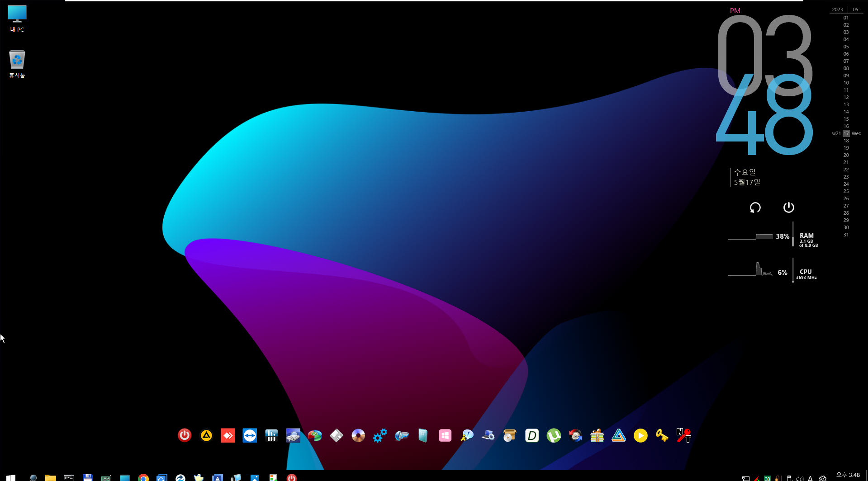Select day 01 in the calendar strip
This screenshot has height=481, width=868.
846,18
